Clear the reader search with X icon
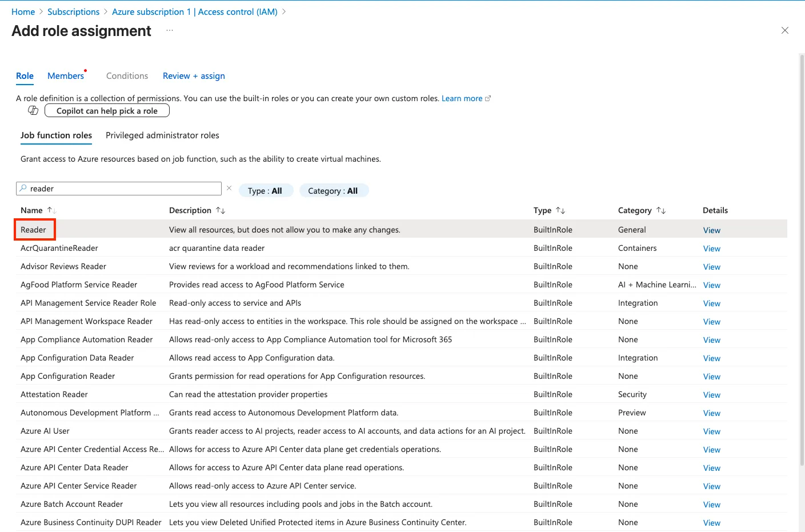 [x=229, y=188]
